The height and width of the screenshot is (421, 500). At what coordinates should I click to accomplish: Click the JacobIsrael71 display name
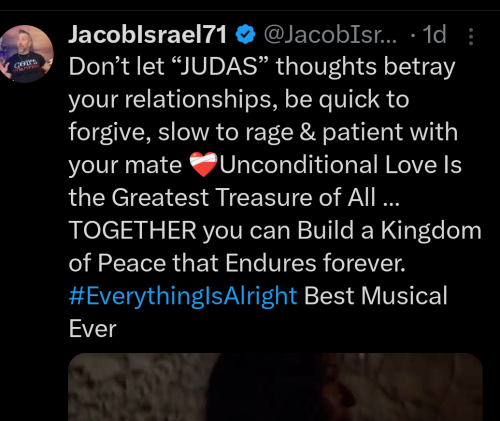pyautogui.click(x=148, y=34)
